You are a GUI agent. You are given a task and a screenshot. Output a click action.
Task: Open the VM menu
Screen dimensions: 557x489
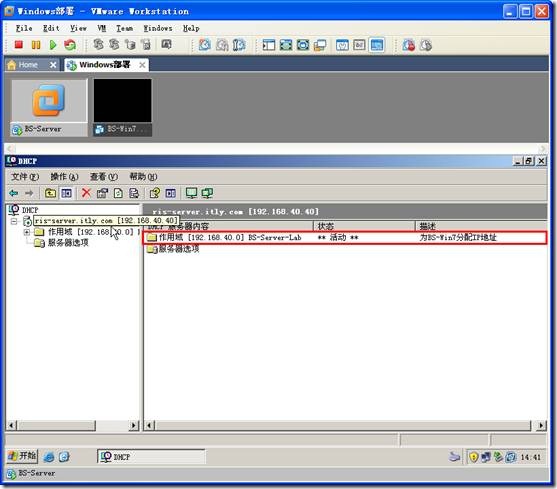pyautogui.click(x=102, y=28)
